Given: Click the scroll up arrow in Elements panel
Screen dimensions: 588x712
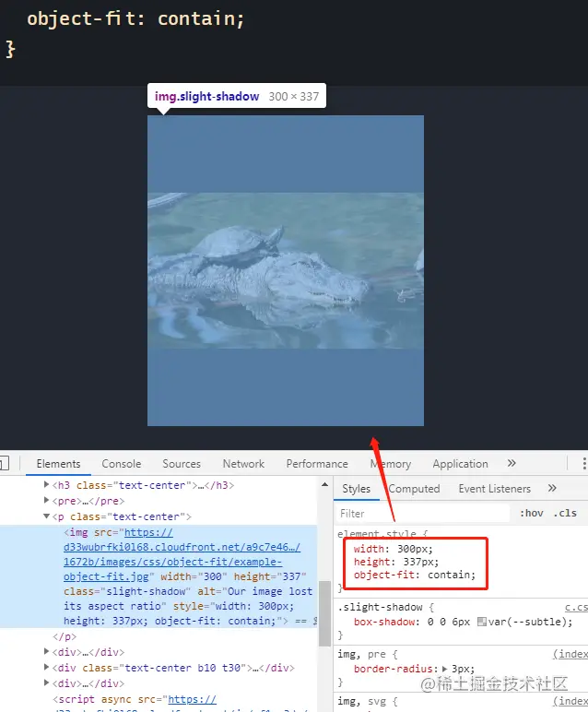Looking at the screenshot, I should [324, 484].
